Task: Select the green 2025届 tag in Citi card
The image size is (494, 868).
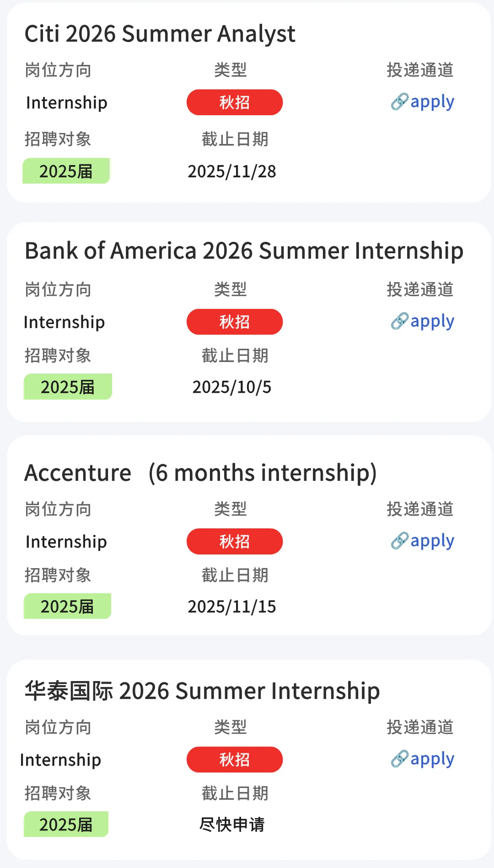Action: (66, 171)
